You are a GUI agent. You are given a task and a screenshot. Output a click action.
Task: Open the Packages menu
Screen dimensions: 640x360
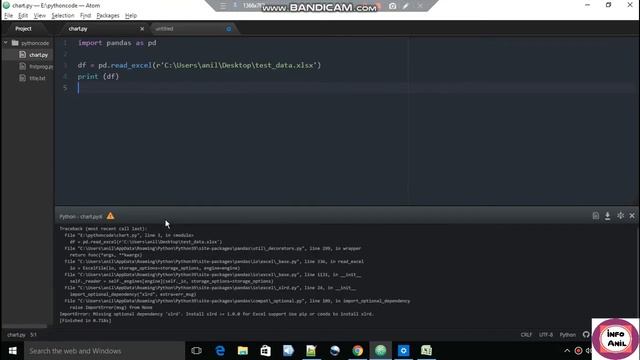(108, 16)
